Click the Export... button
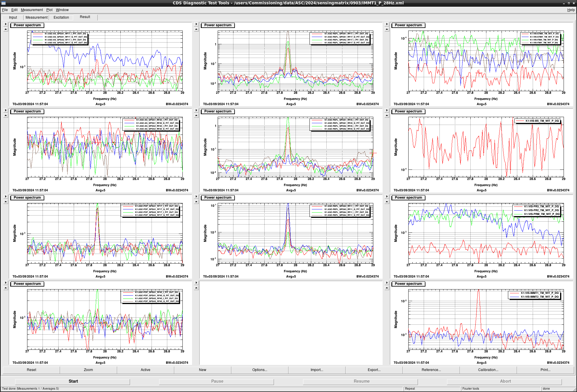577x392 pixels. [374, 370]
